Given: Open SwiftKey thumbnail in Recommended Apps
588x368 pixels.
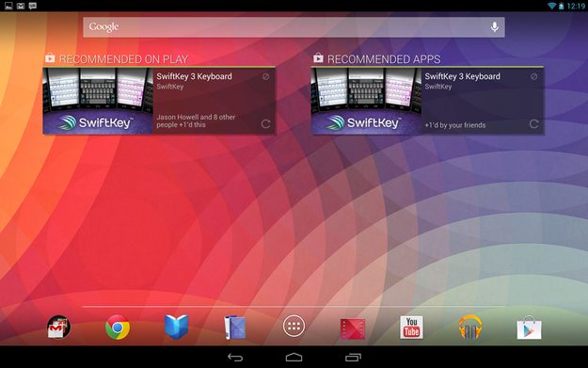Looking at the screenshot, I should pyautogui.click(x=366, y=101).
